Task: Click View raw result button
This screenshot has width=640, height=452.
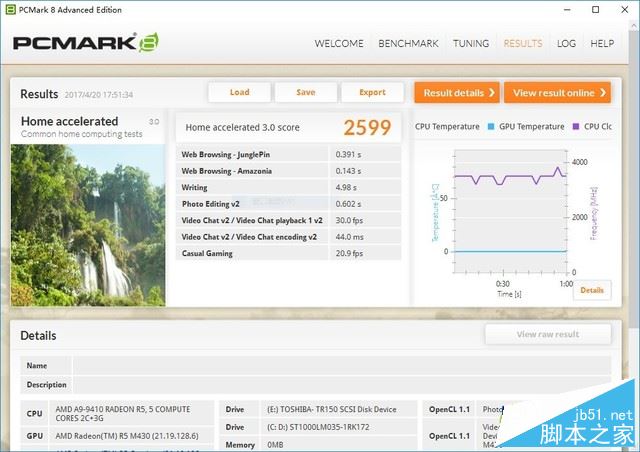Action: click(548, 334)
